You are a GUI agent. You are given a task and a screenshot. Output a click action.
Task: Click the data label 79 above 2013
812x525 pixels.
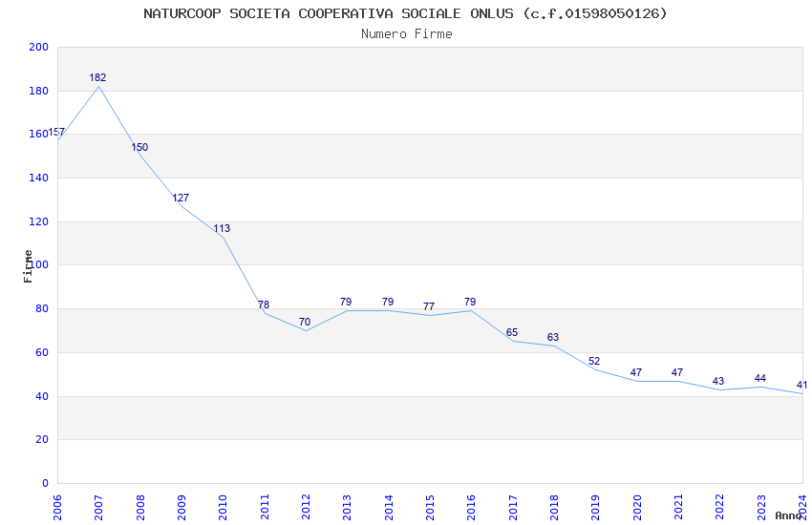tap(346, 302)
